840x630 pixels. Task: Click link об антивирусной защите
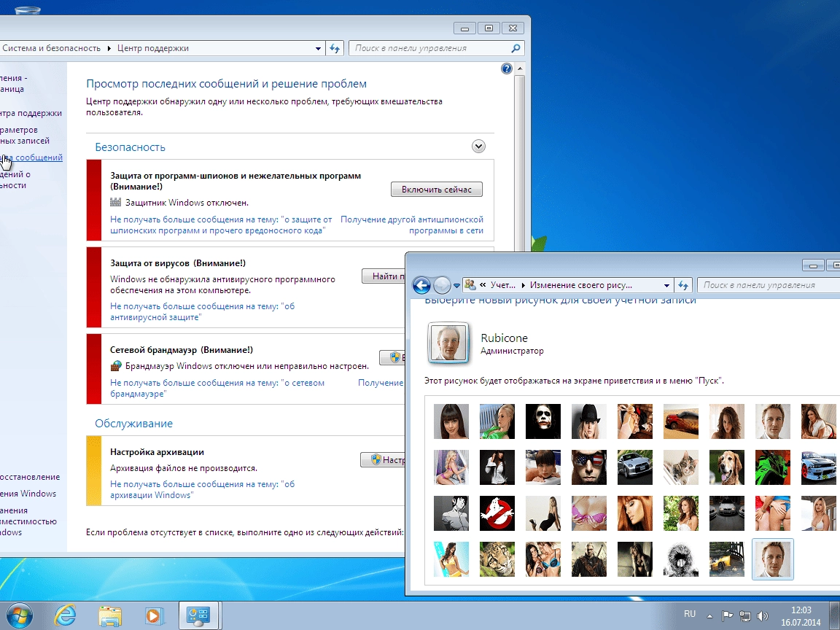[x=202, y=312]
